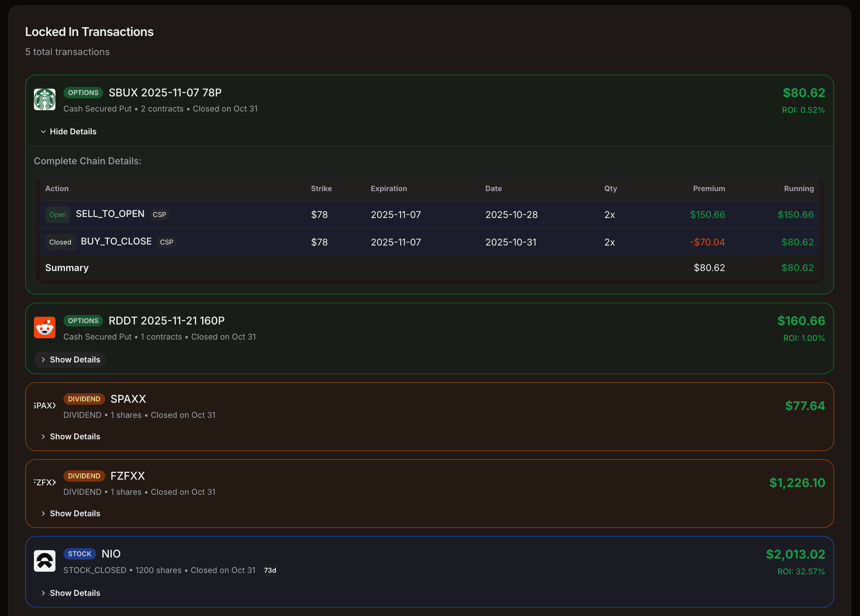
Task: Click the FZFXX ticker logo
Action: [44, 483]
